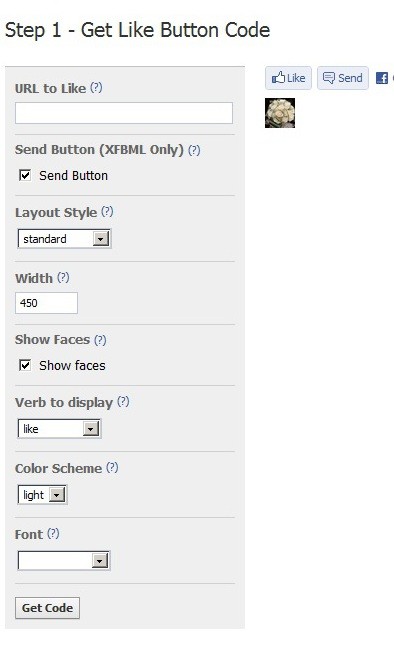This screenshot has height=650, width=394.
Task: Click the Send button in the preview
Action: click(343, 78)
